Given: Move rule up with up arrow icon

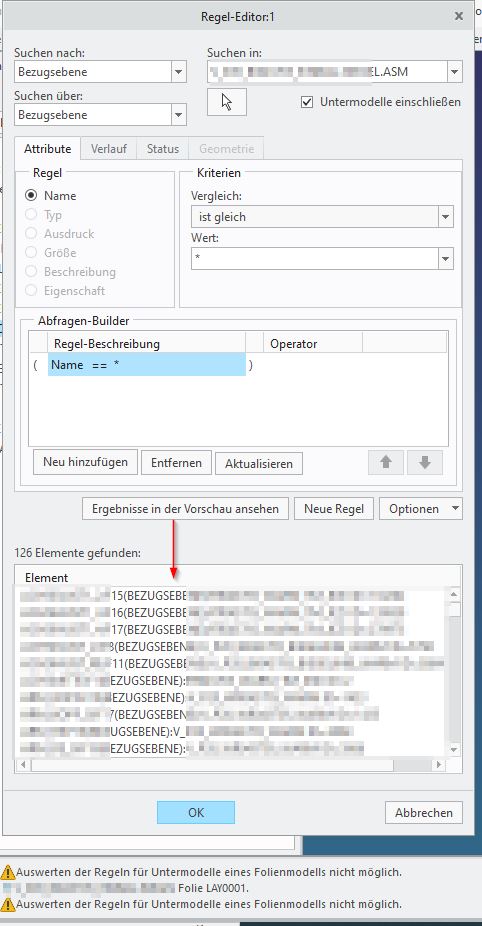Looking at the screenshot, I should click(386, 462).
